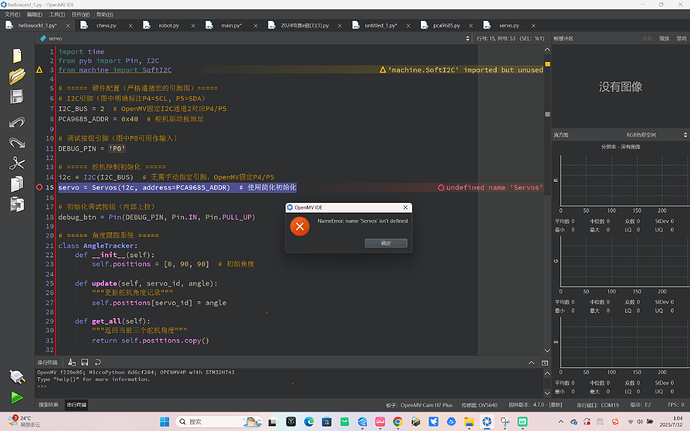Click the taskbar search box
Viewport: 690px width, 431px height.
tap(219, 422)
